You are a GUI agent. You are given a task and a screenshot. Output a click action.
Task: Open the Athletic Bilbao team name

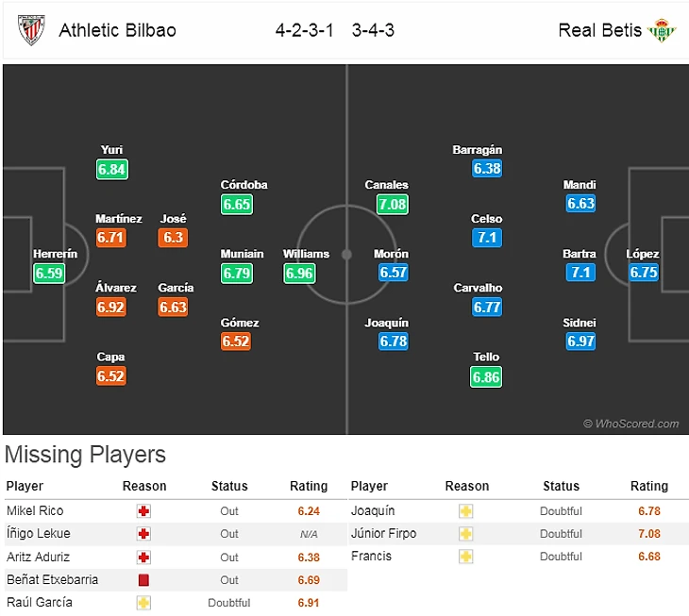pos(117,29)
